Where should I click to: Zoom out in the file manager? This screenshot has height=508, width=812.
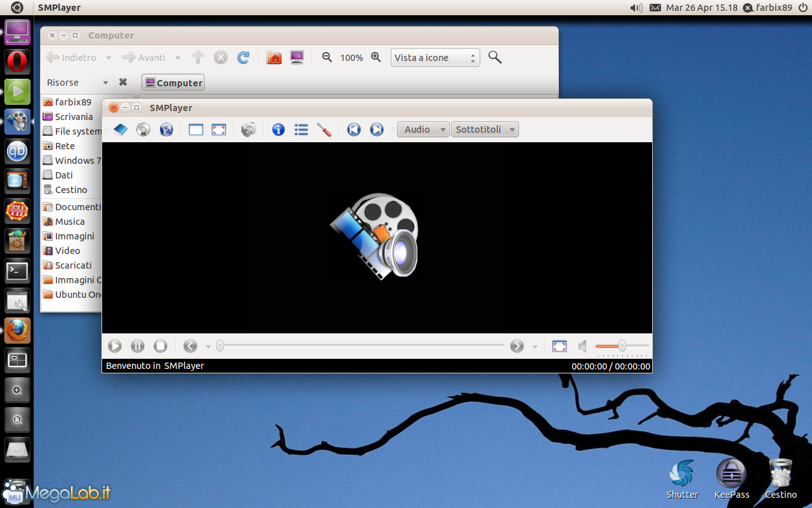coord(327,57)
